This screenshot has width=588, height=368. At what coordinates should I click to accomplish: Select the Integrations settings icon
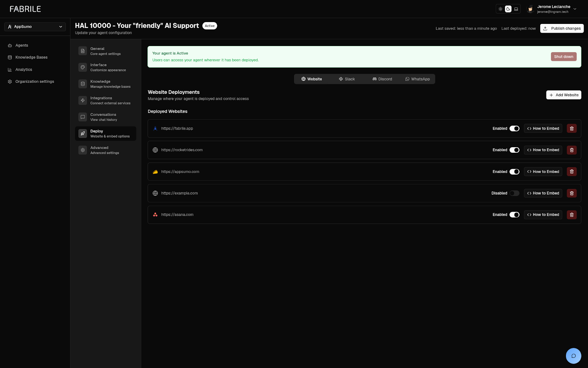pyautogui.click(x=82, y=100)
